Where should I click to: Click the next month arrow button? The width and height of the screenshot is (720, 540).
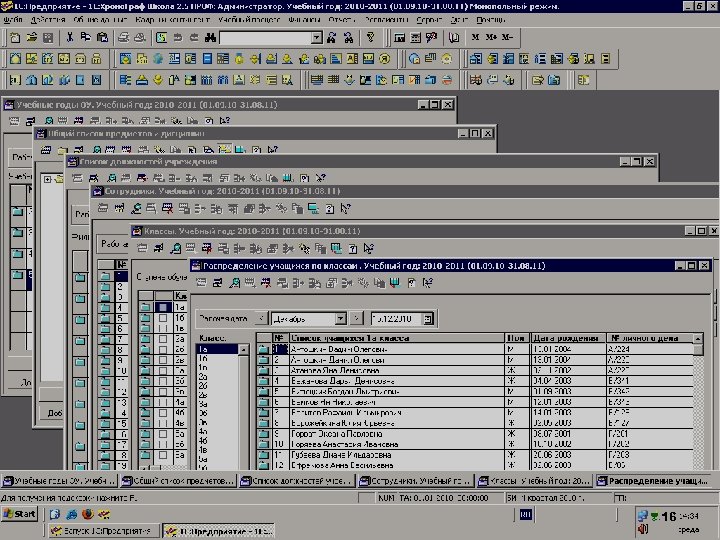pyautogui.click(x=357, y=319)
